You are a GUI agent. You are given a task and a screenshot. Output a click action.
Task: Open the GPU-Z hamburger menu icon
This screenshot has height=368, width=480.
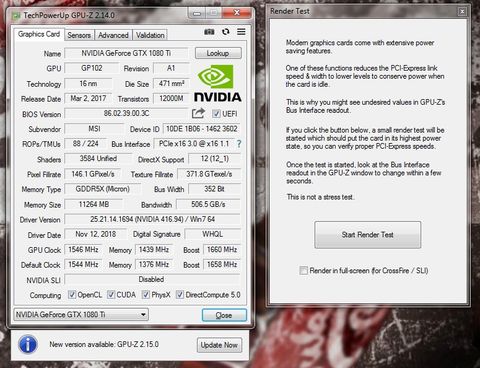point(241,32)
